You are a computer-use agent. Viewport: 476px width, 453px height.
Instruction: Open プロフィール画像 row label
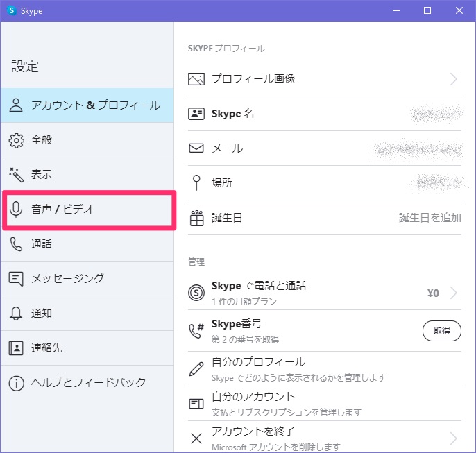pos(253,79)
